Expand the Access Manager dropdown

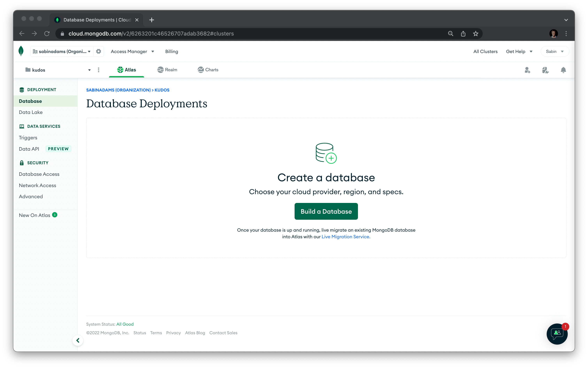132,51
